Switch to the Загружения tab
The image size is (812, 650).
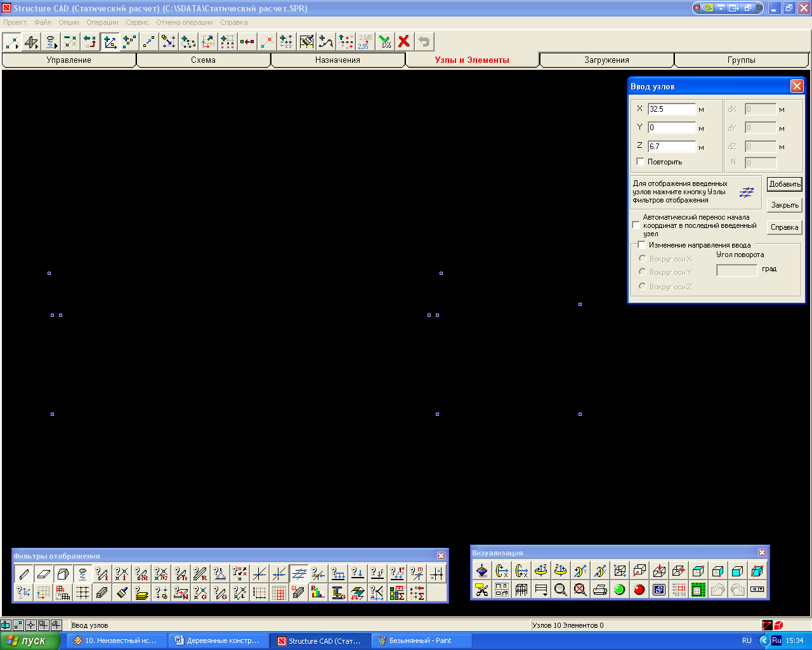(607, 60)
